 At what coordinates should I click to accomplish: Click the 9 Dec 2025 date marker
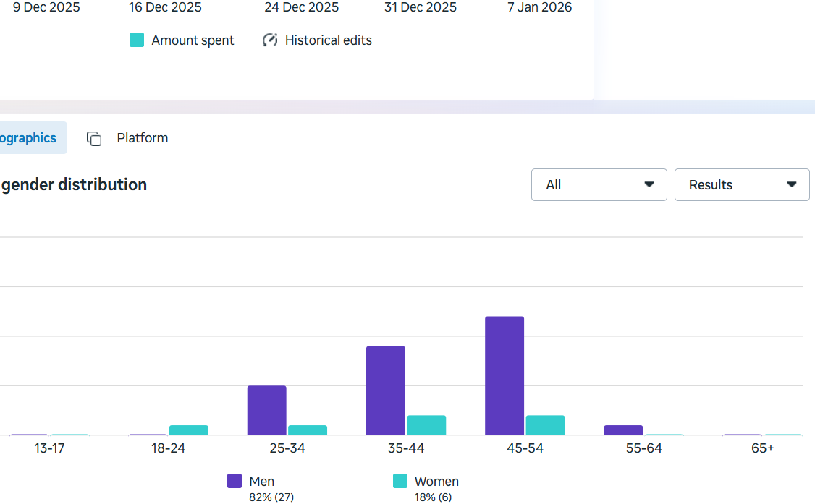(45, 7)
